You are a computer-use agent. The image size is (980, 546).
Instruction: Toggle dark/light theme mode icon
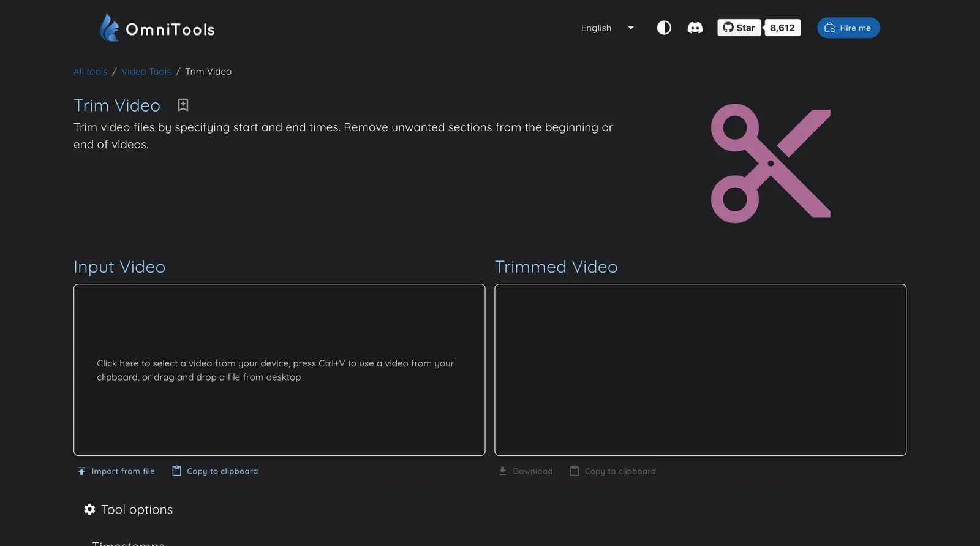pyautogui.click(x=664, y=28)
